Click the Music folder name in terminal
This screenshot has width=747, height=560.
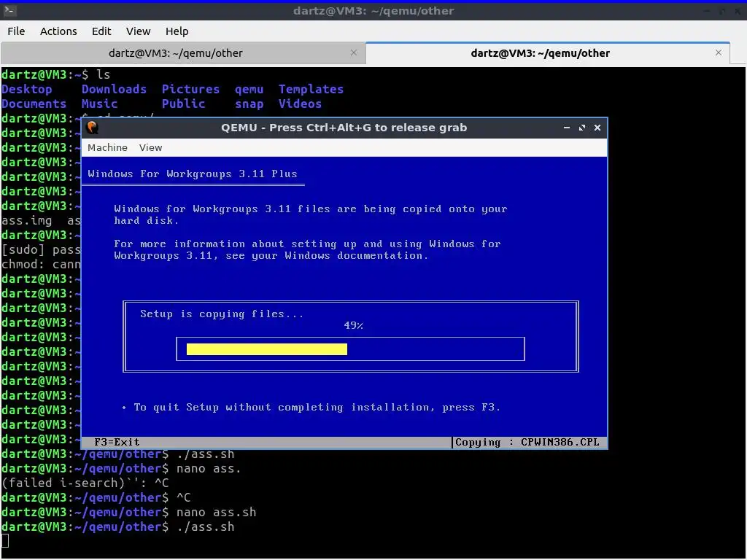(99, 104)
